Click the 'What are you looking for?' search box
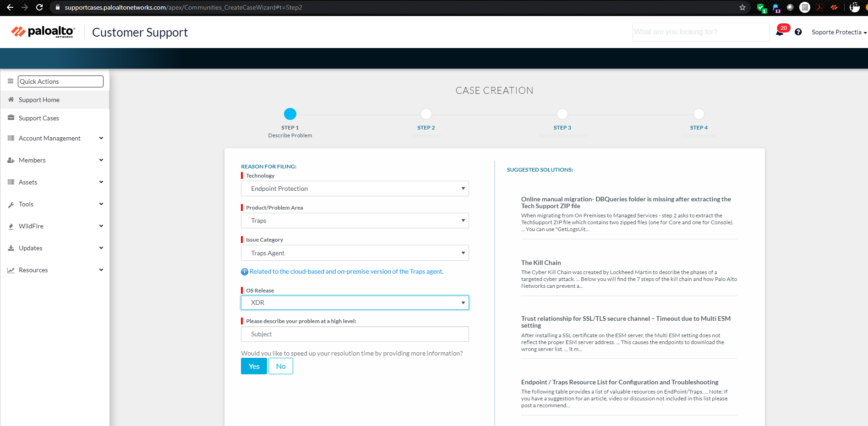Viewport: 868px width, 426px height. click(x=701, y=32)
